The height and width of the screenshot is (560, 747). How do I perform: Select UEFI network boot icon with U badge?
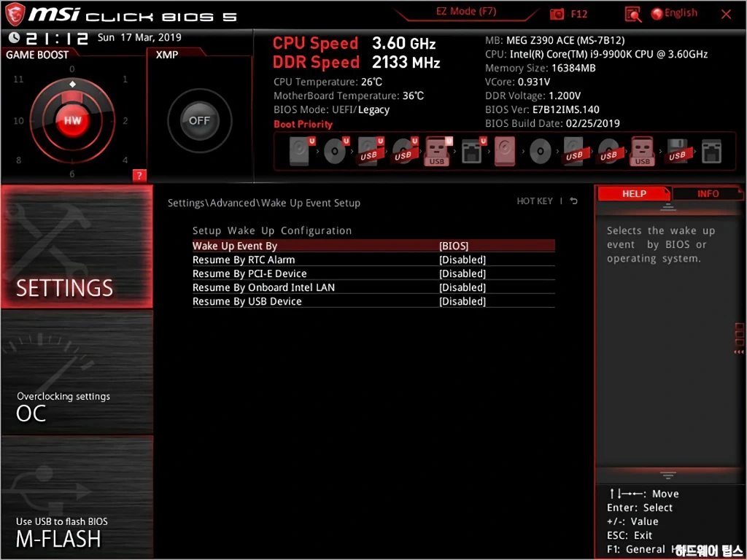pos(473,151)
